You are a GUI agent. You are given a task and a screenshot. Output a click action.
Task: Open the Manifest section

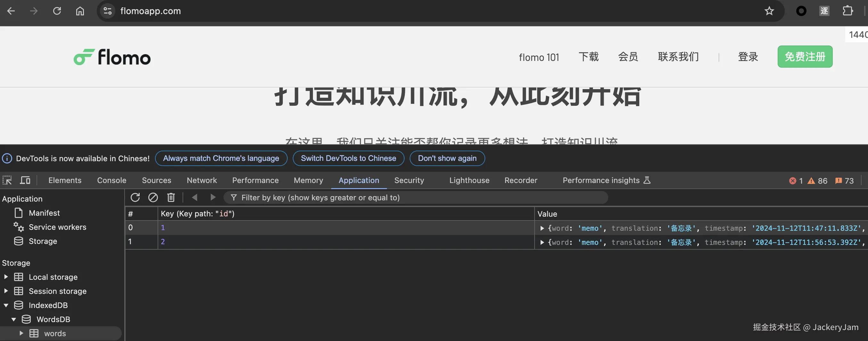pyautogui.click(x=44, y=213)
